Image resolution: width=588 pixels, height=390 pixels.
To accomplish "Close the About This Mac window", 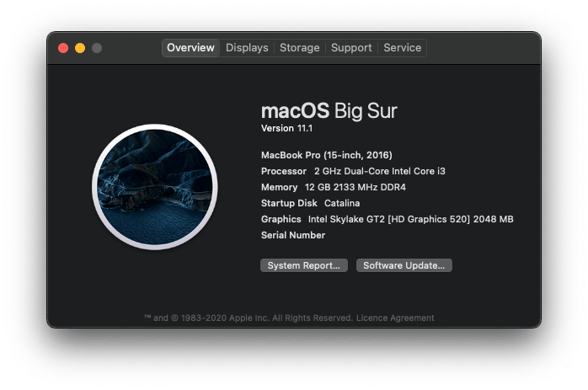I will tap(63, 48).
